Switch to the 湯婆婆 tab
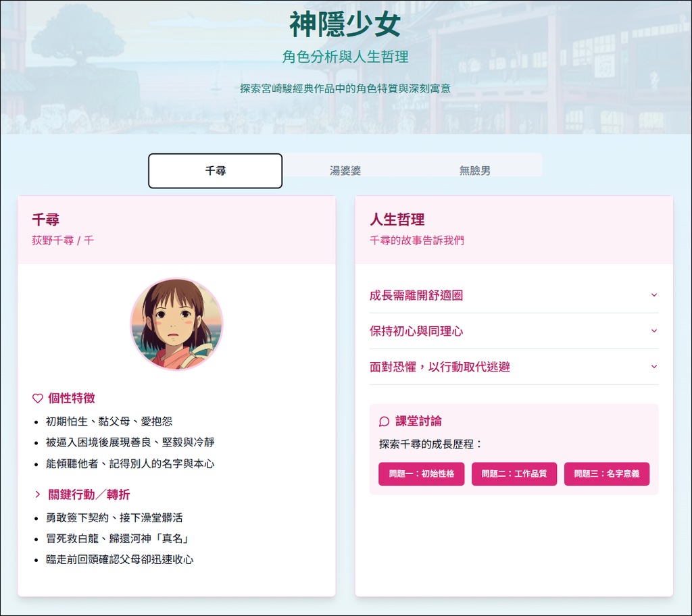This screenshot has width=692, height=616. pyautogui.click(x=345, y=171)
